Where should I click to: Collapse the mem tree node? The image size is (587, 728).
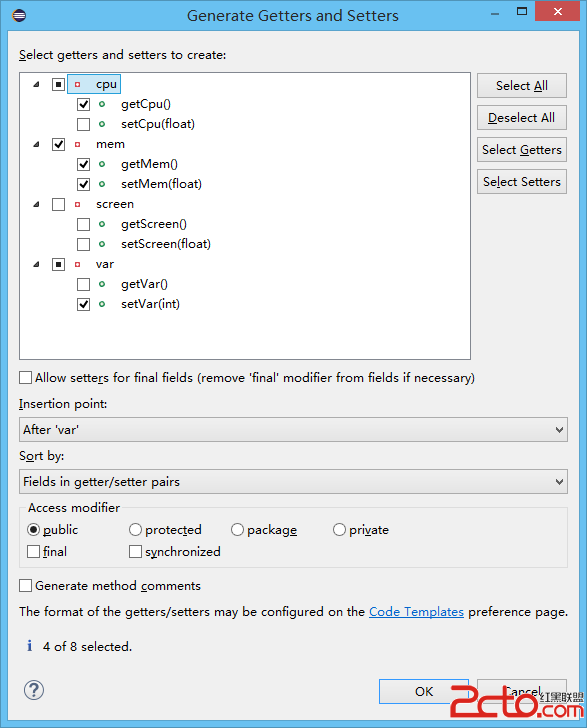point(36,144)
